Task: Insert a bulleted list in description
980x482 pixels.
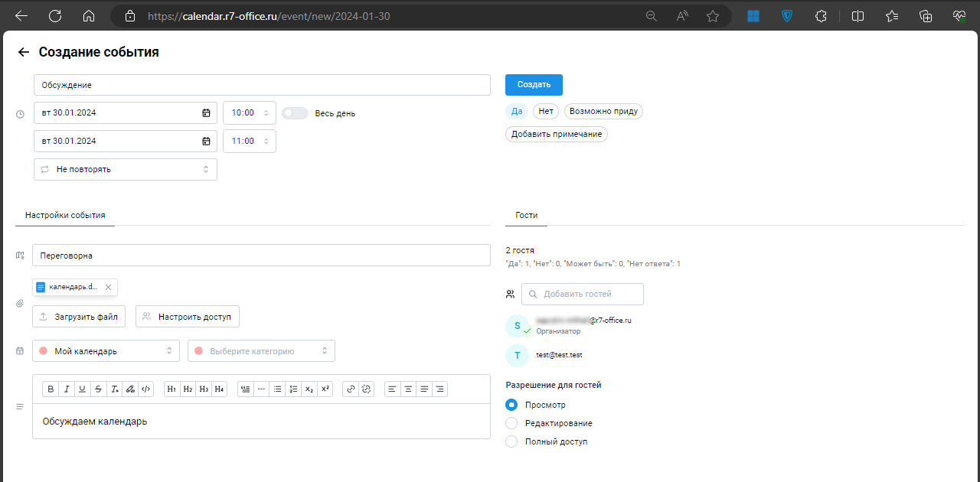Action: (277, 389)
